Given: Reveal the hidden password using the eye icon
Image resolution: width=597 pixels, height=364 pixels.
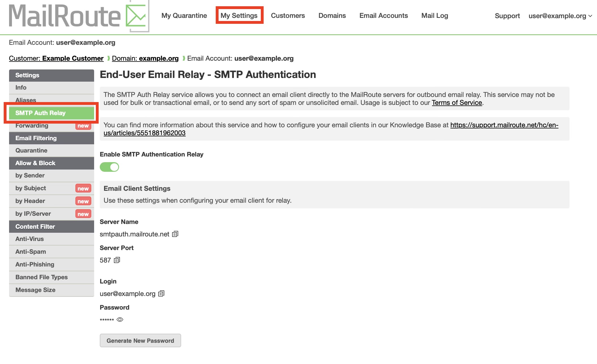Looking at the screenshot, I should click(x=120, y=319).
